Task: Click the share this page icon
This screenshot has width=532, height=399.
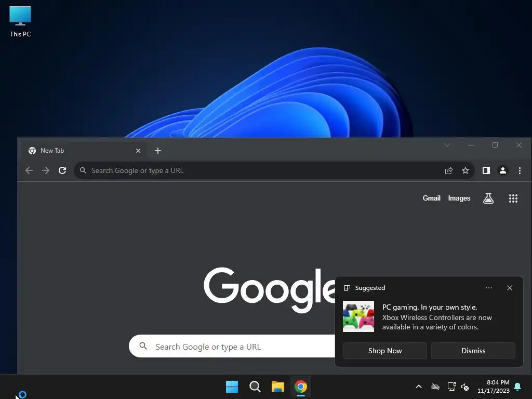Action: pos(449,170)
